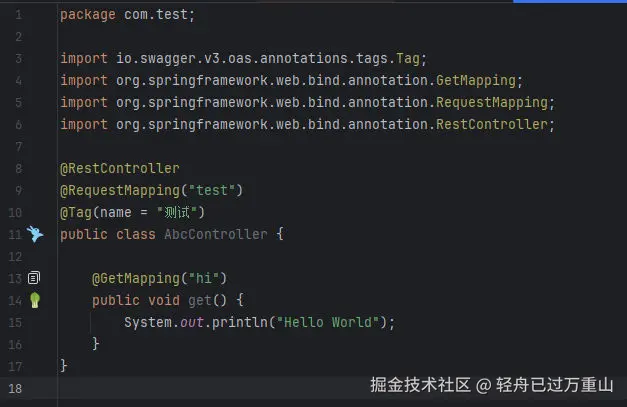Click 'com.test' in the package statement

coord(156,14)
